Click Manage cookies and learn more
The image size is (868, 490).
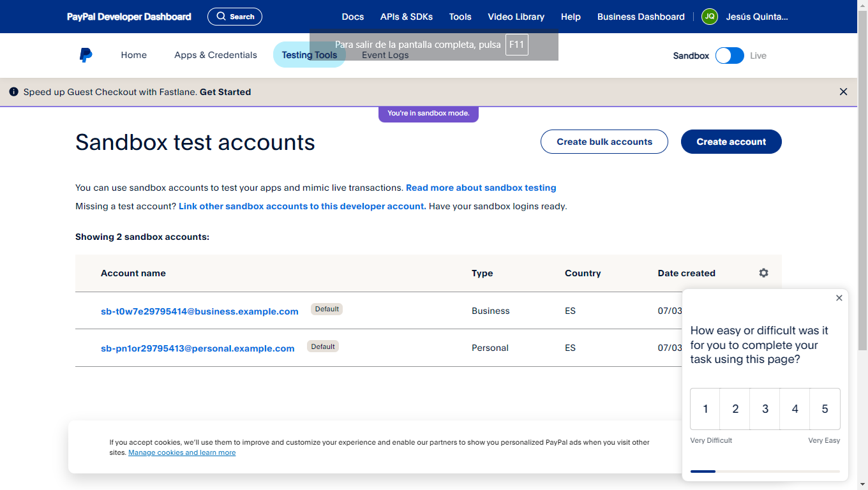tap(182, 452)
